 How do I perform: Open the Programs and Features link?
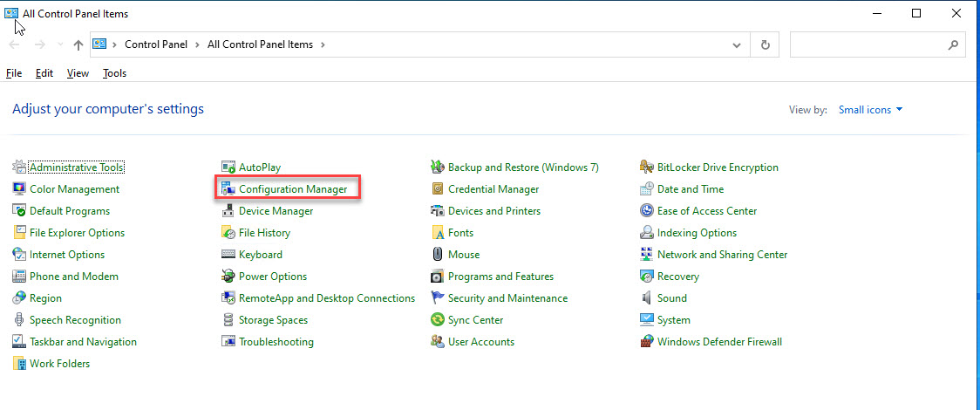(x=500, y=277)
